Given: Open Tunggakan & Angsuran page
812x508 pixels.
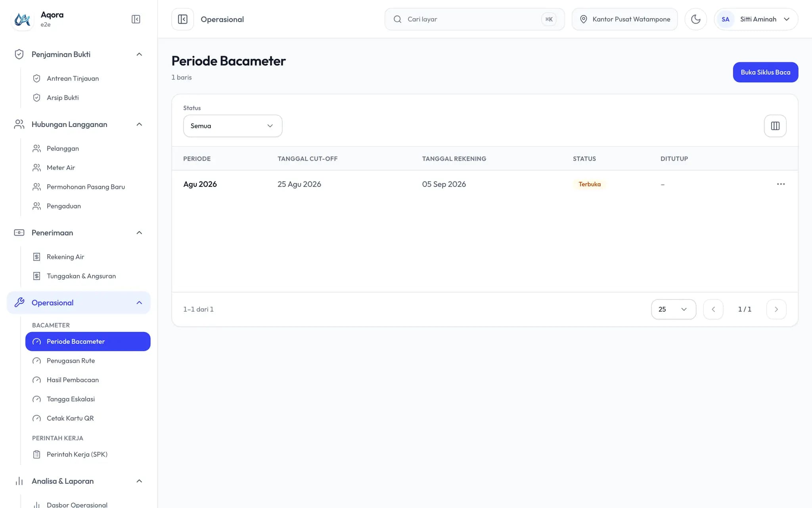Looking at the screenshot, I should pos(88,276).
